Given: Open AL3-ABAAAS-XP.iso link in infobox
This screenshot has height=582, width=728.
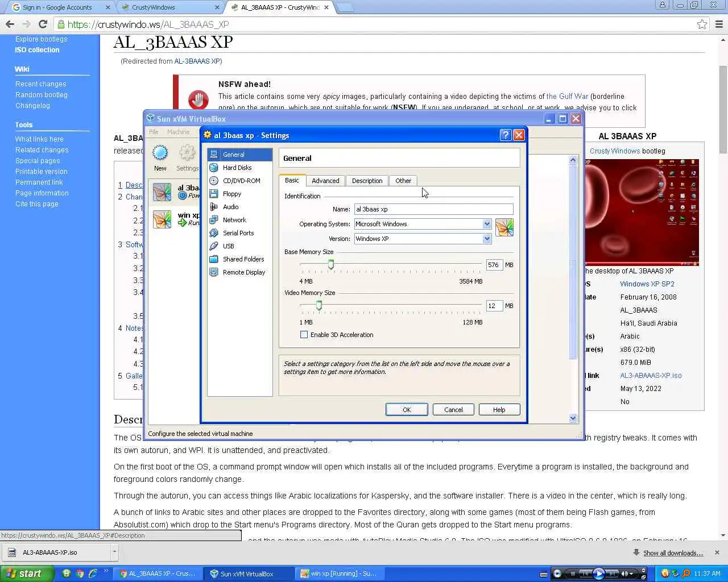Looking at the screenshot, I should pos(651,376).
